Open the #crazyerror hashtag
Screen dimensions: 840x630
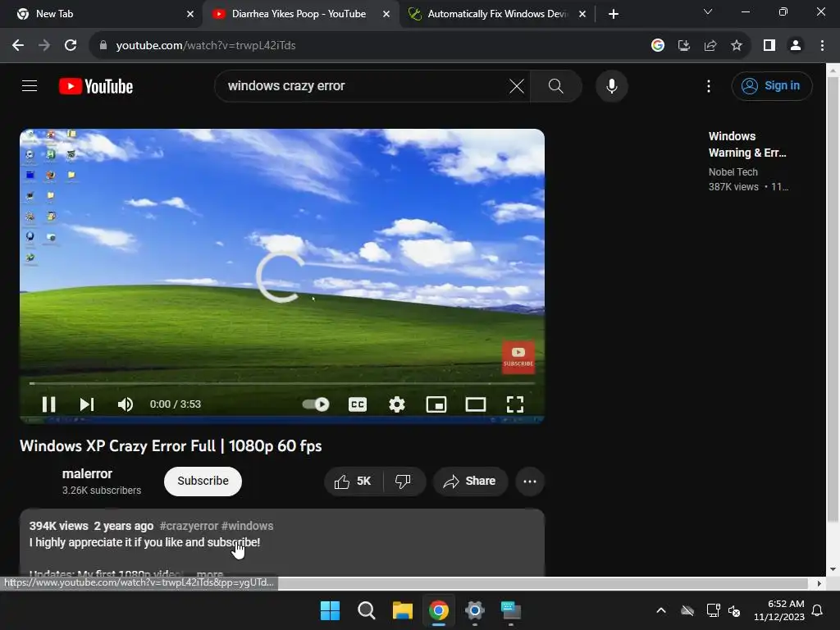(x=189, y=526)
